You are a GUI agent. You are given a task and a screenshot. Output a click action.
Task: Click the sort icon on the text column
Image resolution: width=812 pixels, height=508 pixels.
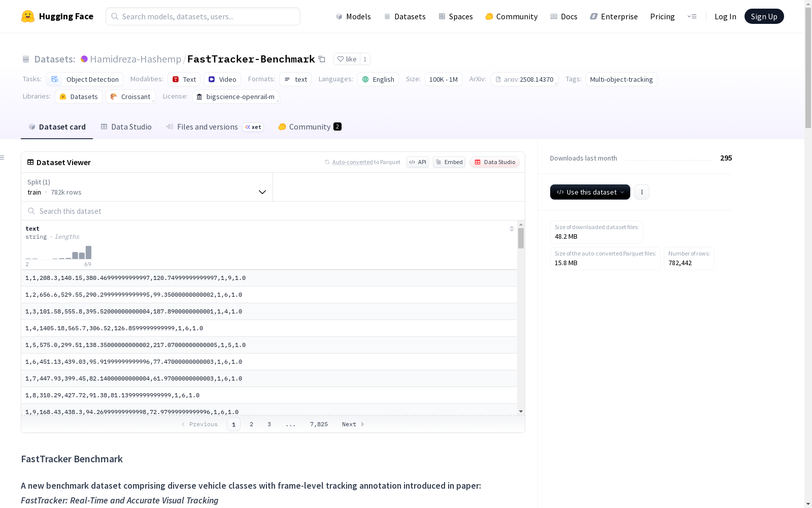[x=512, y=229]
